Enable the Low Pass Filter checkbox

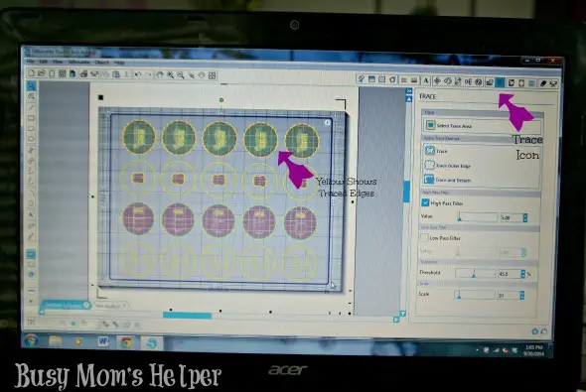tap(424, 237)
